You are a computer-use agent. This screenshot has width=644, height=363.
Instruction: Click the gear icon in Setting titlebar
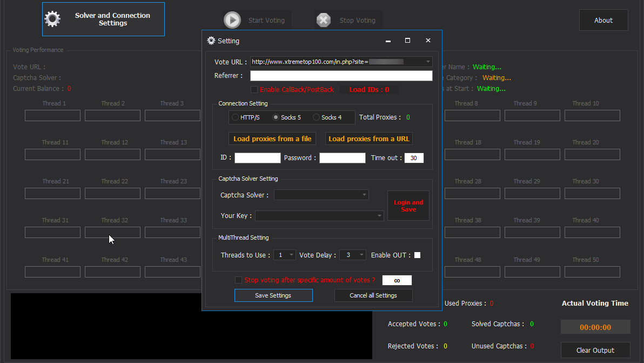coord(211,41)
